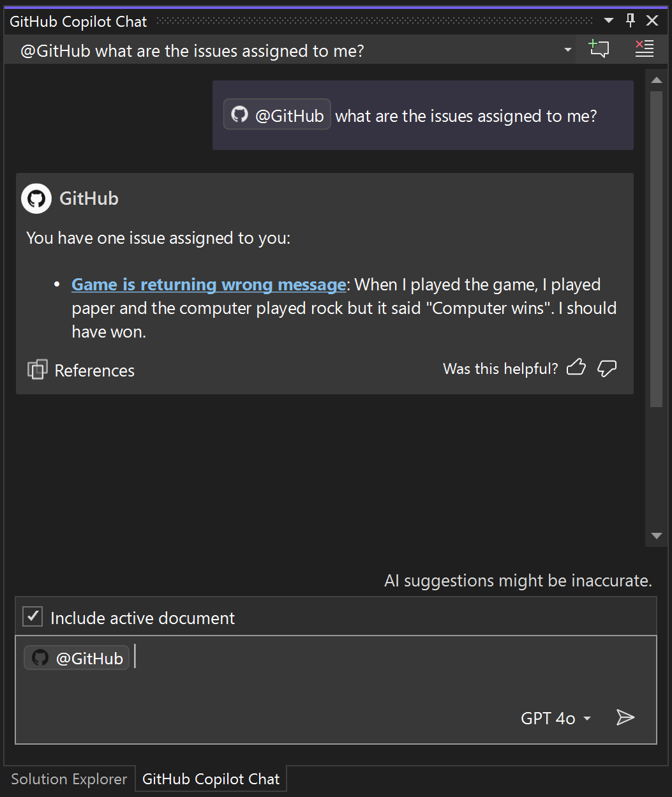Open the References icon under the response

[38, 369]
